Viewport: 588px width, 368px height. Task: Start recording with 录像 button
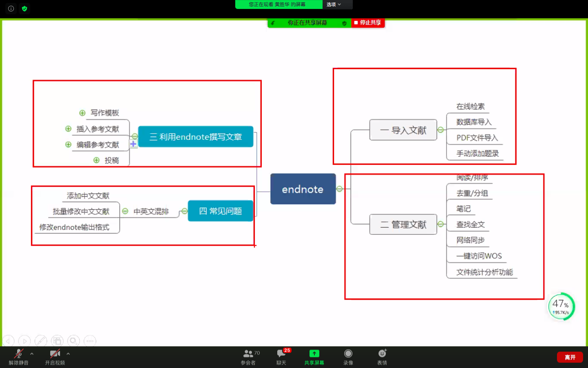click(x=348, y=357)
